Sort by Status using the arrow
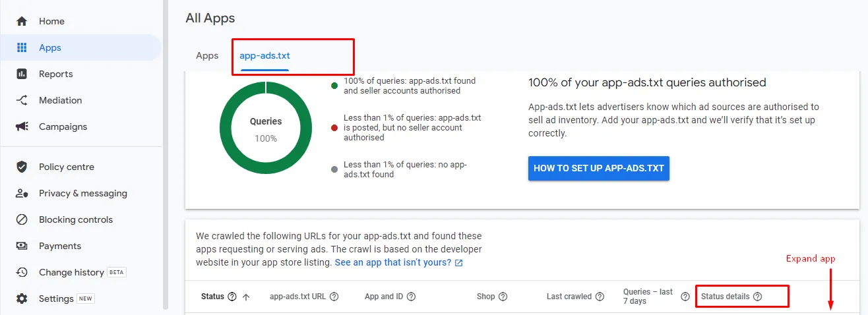 click(x=246, y=297)
